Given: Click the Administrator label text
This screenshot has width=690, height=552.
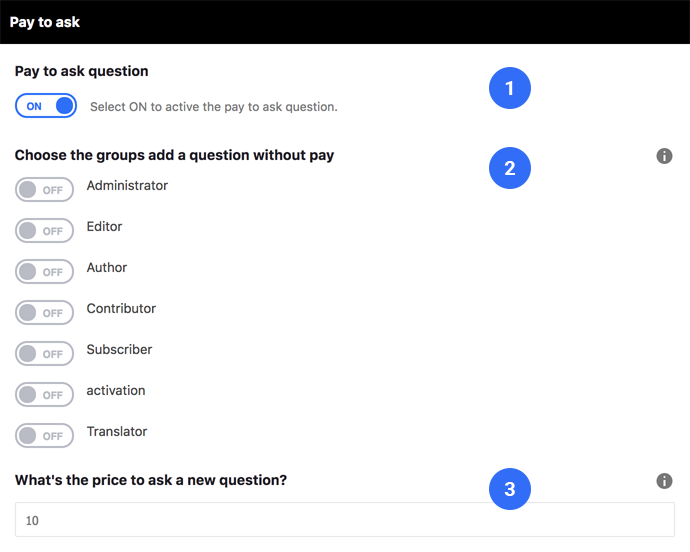Looking at the screenshot, I should pos(127,185).
